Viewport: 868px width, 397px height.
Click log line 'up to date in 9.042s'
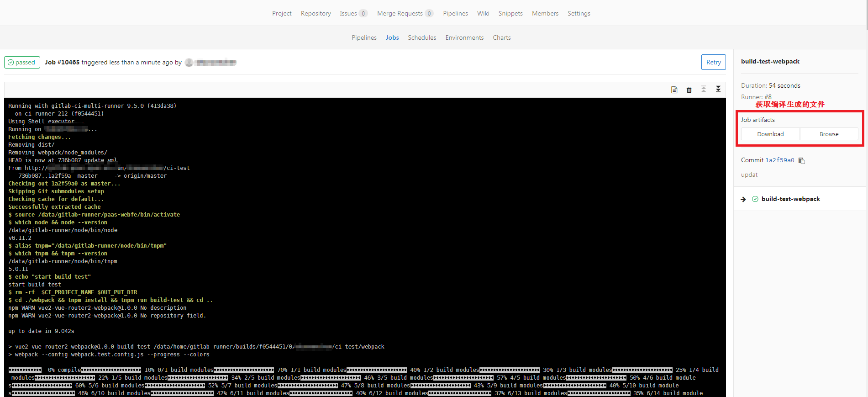point(41,331)
